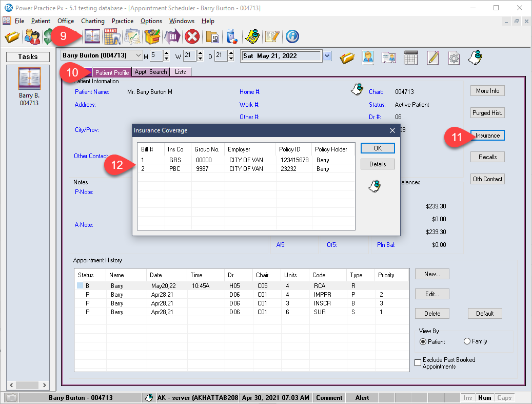Click pinned note icon next to Chart label
Screen dimensions: 532x404
(x=357, y=89)
